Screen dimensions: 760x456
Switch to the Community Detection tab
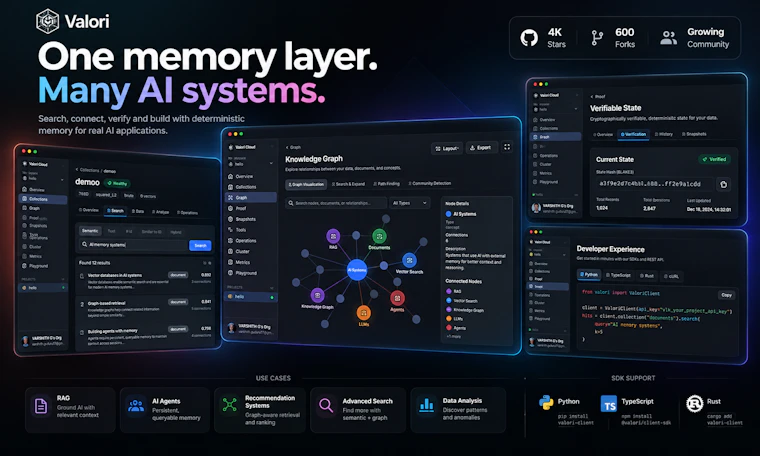click(x=429, y=183)
